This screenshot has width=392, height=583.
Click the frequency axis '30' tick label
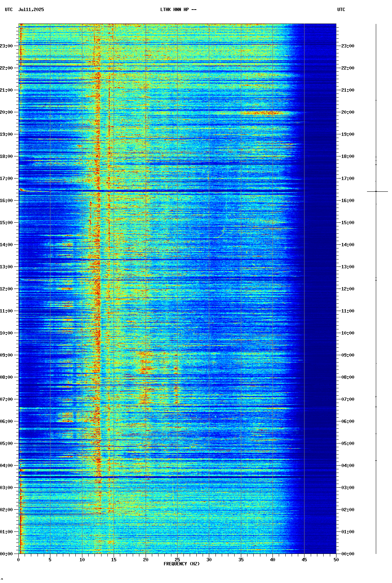click(209, 560)
